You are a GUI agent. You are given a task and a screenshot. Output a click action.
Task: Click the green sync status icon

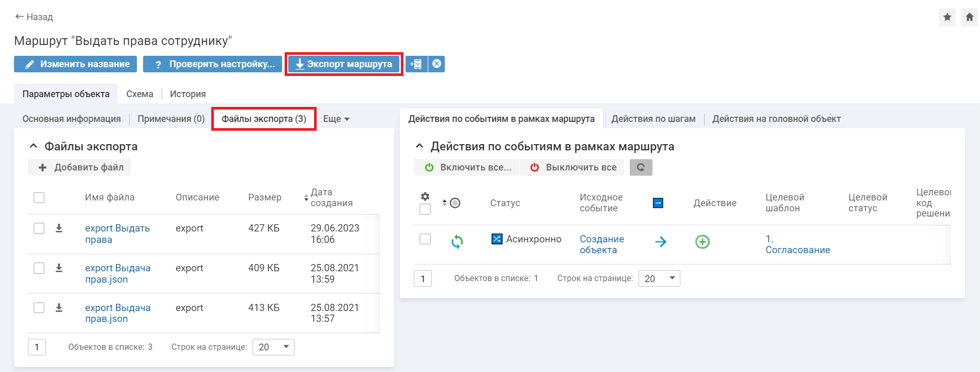coord(457,242)
